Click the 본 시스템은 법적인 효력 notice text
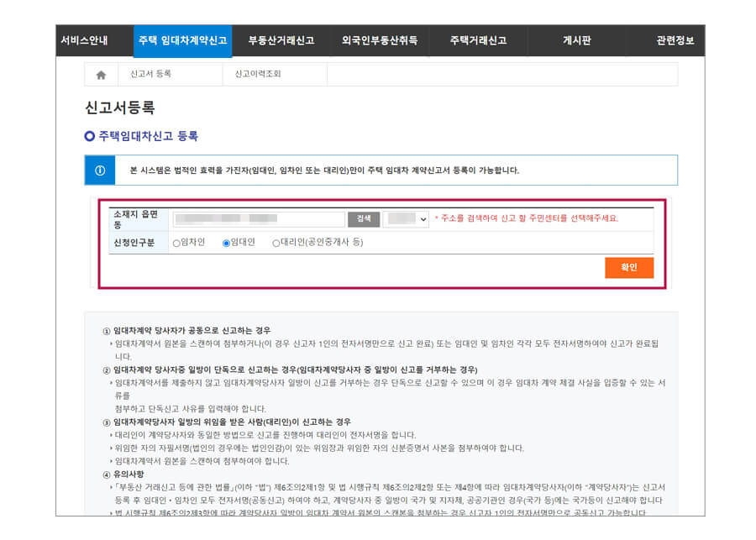This screenshot has height=540, width=756. (x=324, y=170)
